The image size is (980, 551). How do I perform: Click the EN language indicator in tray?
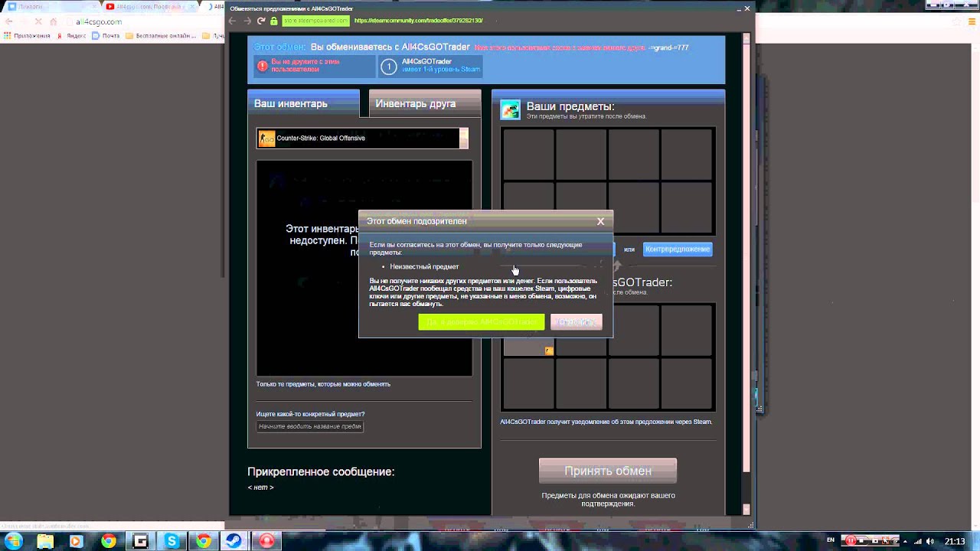(831, 541)
